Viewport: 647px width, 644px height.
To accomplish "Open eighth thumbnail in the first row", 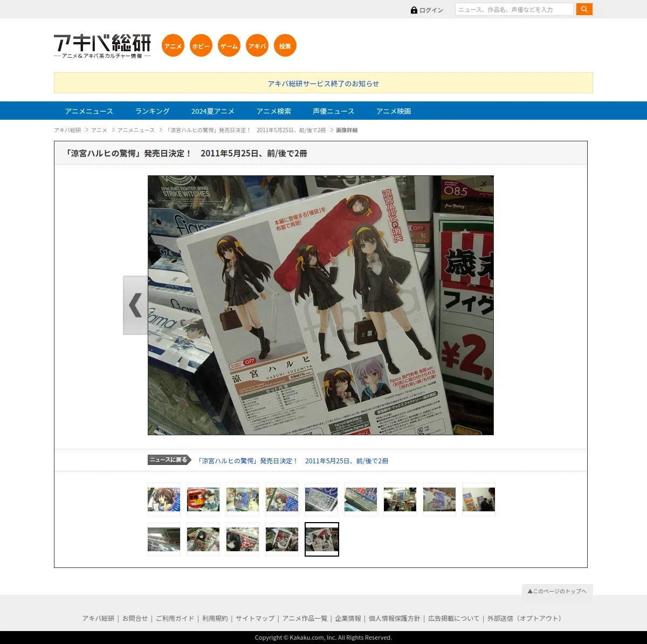I will tap(439, 499).
